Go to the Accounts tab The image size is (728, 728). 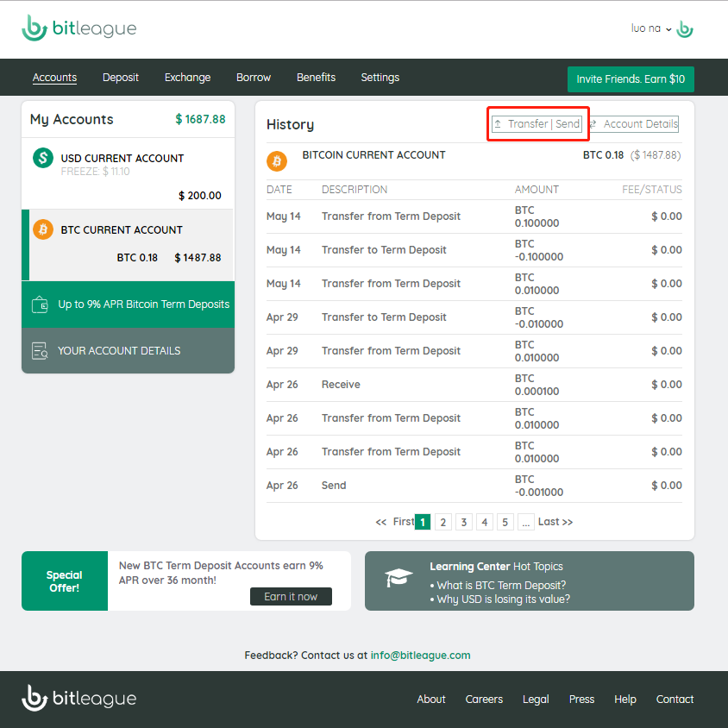coord(55,78)
